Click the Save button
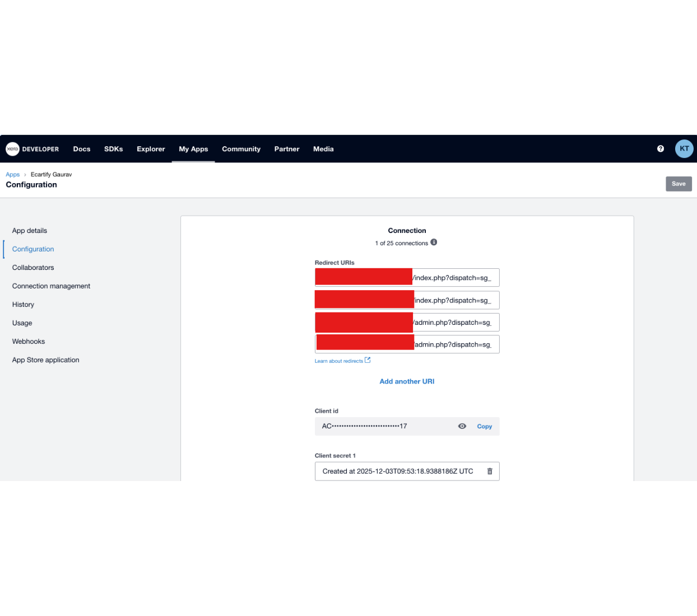This screenshot has height=616, width=697. [679, 184]
